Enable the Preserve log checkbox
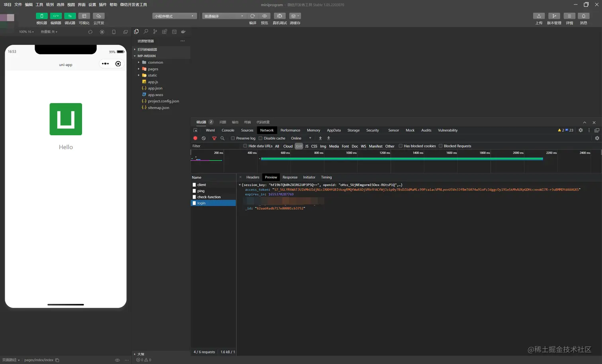Screen dimensions: 602x364 click(233, 138)
